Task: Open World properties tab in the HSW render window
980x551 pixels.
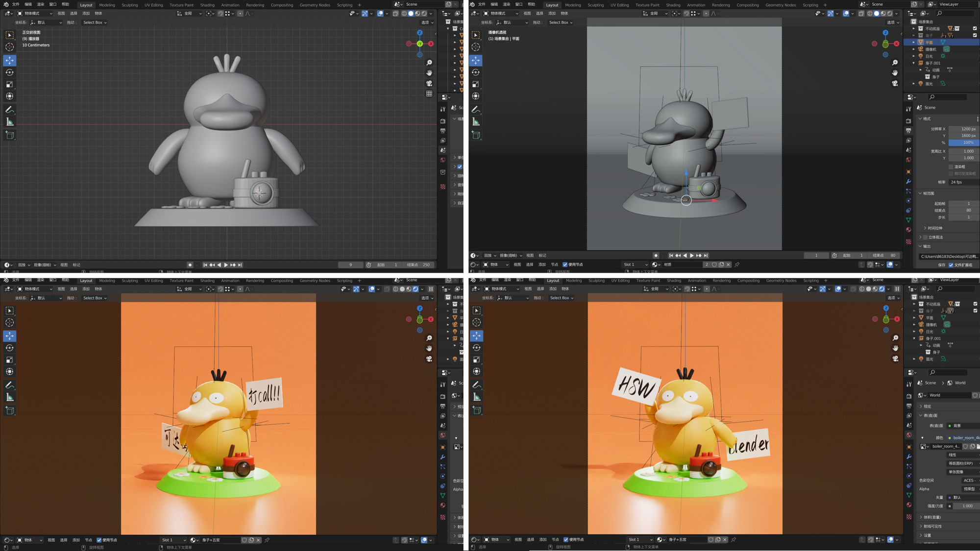Action: [x=909, y=435]
